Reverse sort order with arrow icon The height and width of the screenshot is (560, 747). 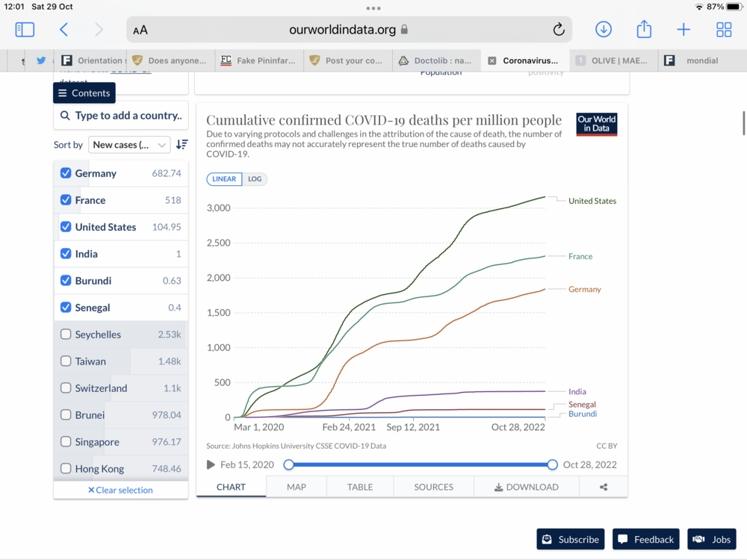click(x=182, y=145)
